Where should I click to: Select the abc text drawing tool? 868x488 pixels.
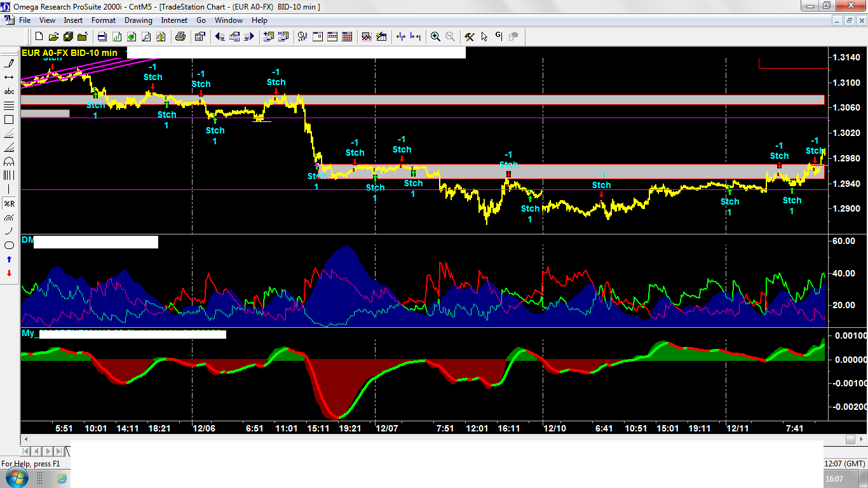[9, 91]
